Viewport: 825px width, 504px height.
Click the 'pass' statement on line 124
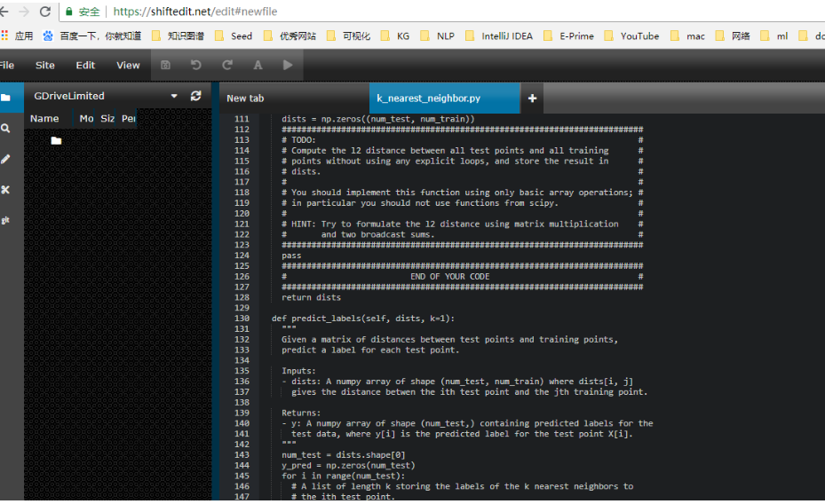291,256
